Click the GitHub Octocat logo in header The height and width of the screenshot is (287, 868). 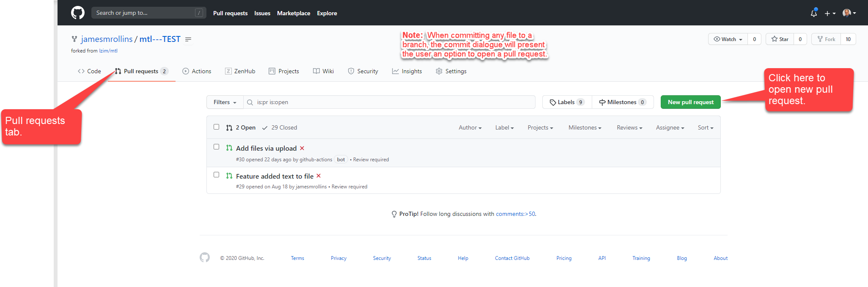78,13
